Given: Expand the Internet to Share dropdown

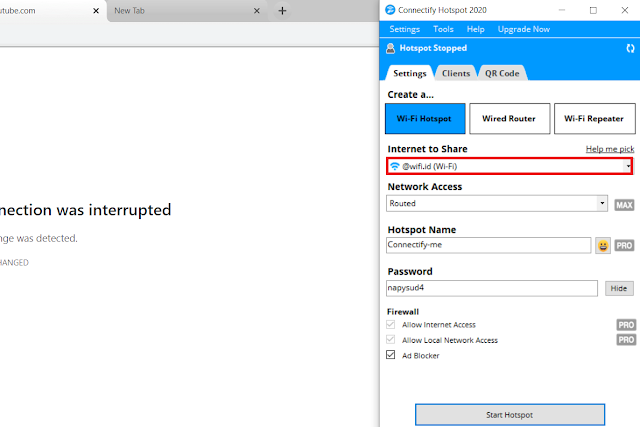Looking at the screenshot, I should 628,166.
